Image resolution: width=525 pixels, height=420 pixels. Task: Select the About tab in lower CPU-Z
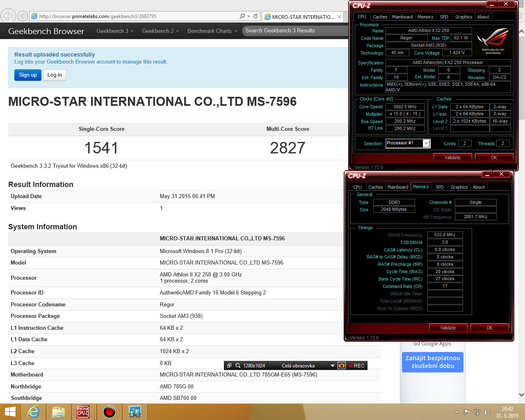[479, 187]
